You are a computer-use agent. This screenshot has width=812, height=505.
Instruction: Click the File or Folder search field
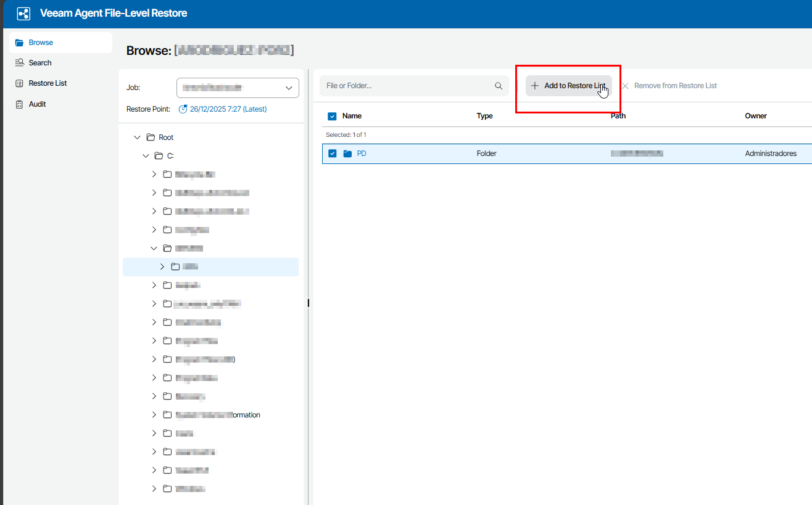(407, 86)
